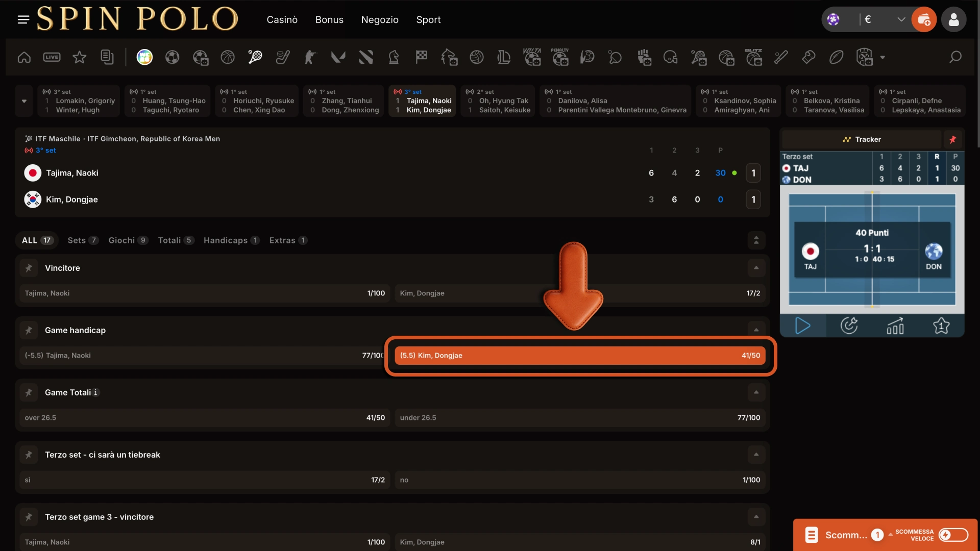Expand more sports dropdown arrow
The width and height of the screenshot is (980, 551).
click(883, 57)
